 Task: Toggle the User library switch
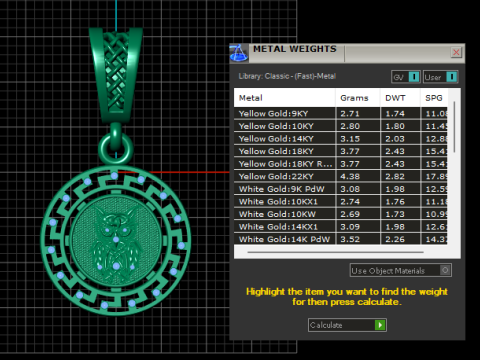click(x=441, y=77)
